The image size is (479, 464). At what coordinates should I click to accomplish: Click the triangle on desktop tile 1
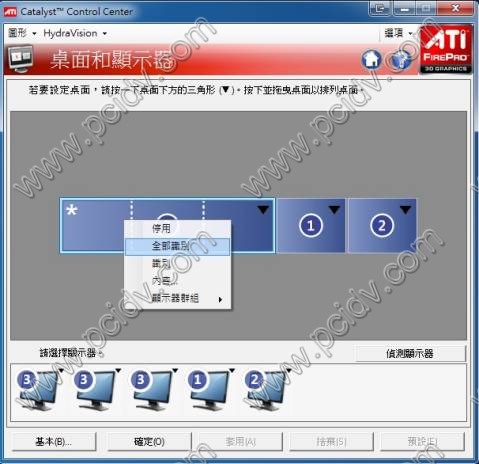334,209
